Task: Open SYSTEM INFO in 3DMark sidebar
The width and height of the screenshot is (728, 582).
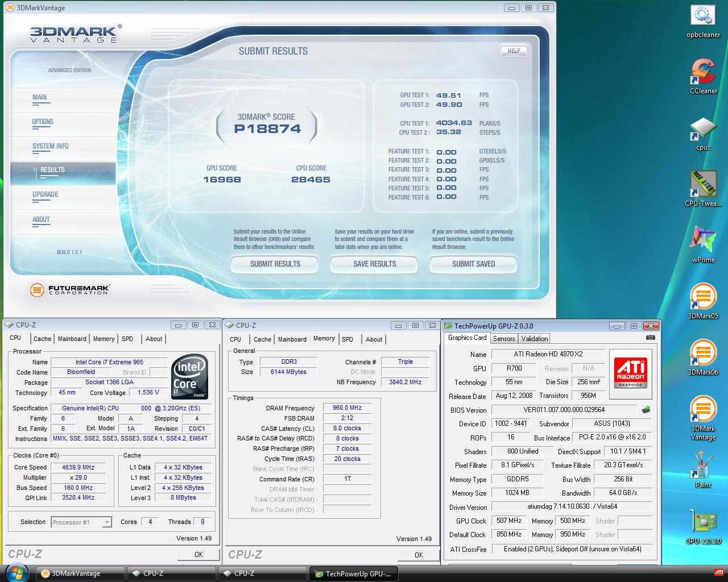Action: pyautogui.click(x=51, y=146)
